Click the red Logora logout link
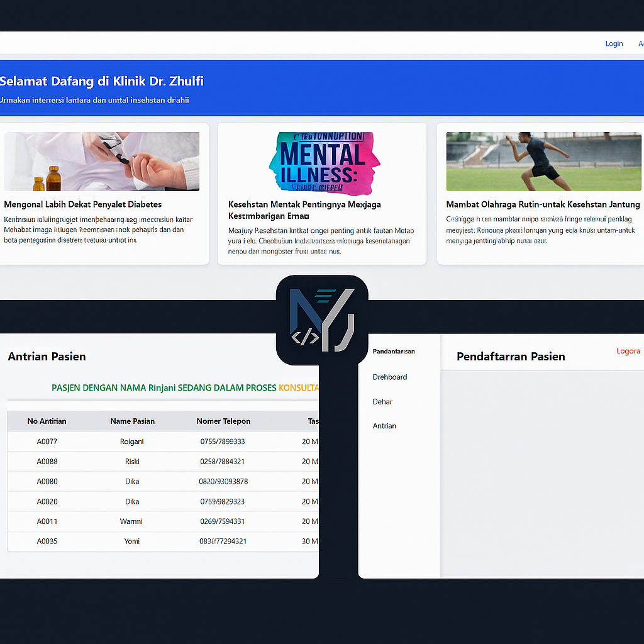Screen dimensions: 644x644 click(x=628, y=351)
